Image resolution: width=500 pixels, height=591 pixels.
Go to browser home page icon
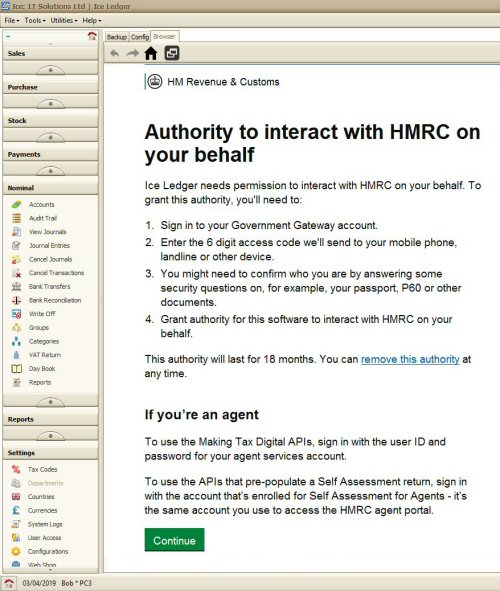coord(151,53)
